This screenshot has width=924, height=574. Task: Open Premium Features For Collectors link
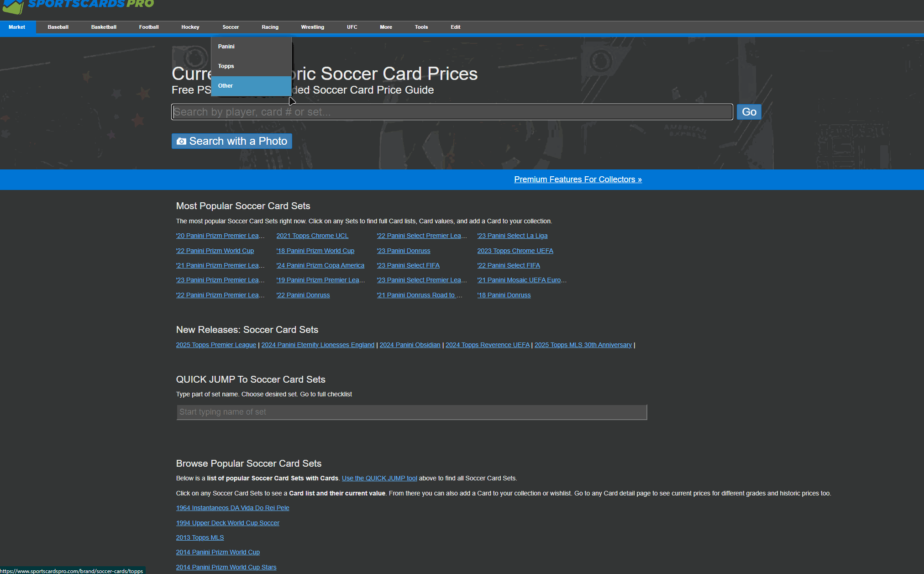(x=577, y=179)
